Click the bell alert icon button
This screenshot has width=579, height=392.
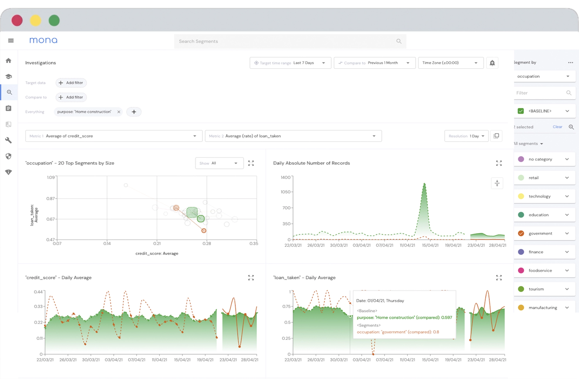pos(492,63)
